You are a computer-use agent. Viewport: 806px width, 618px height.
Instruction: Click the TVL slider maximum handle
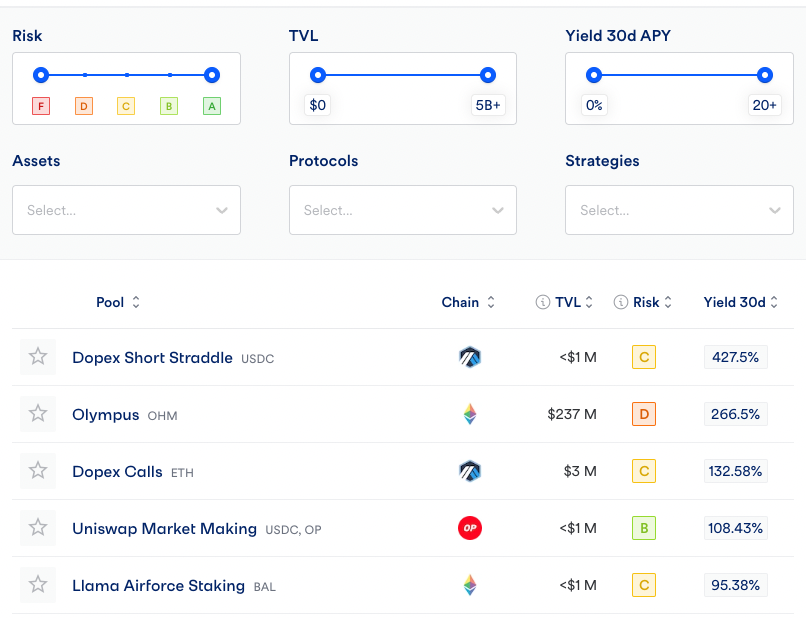pos(488,75)
